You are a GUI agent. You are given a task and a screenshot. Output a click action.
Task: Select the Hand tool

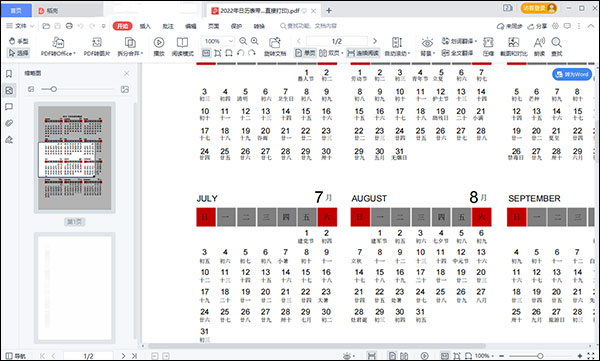point(18,41)
